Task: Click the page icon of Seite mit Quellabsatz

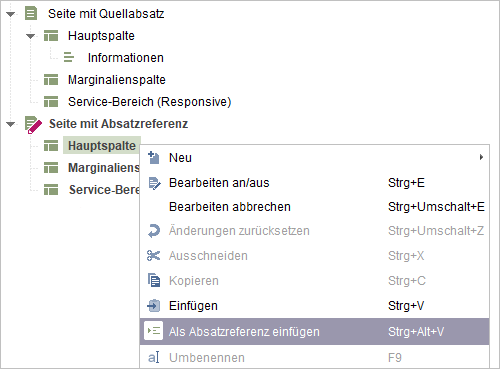Action: click(31, 14)
